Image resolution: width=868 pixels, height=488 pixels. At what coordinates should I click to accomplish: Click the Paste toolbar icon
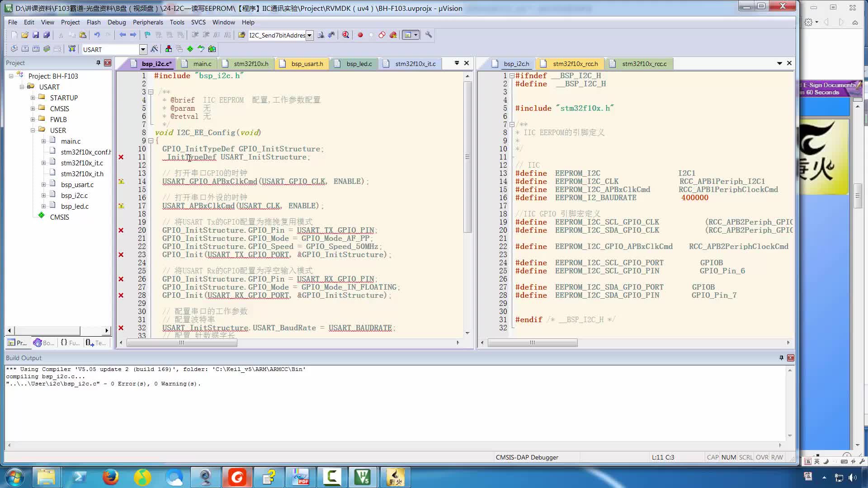coord(83,35)
